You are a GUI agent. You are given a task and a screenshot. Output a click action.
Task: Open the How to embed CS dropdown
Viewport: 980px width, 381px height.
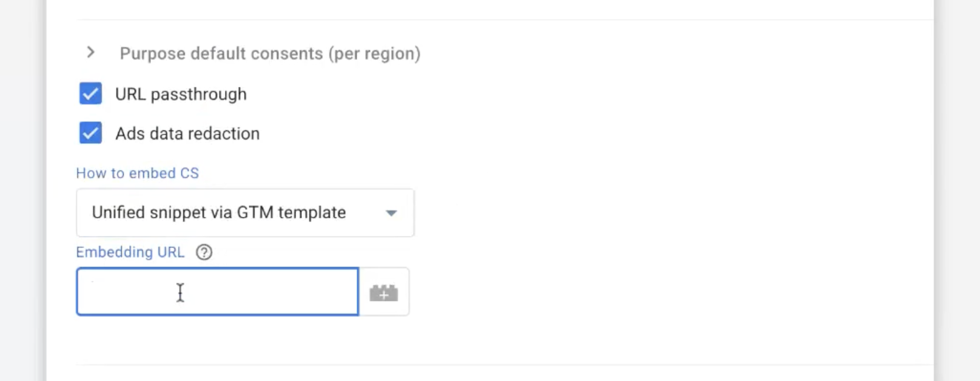coord(245,212)
